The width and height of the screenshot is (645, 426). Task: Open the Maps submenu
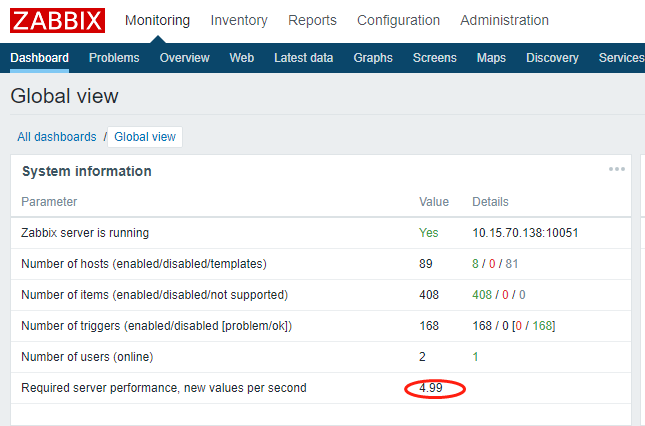point(491,58)
